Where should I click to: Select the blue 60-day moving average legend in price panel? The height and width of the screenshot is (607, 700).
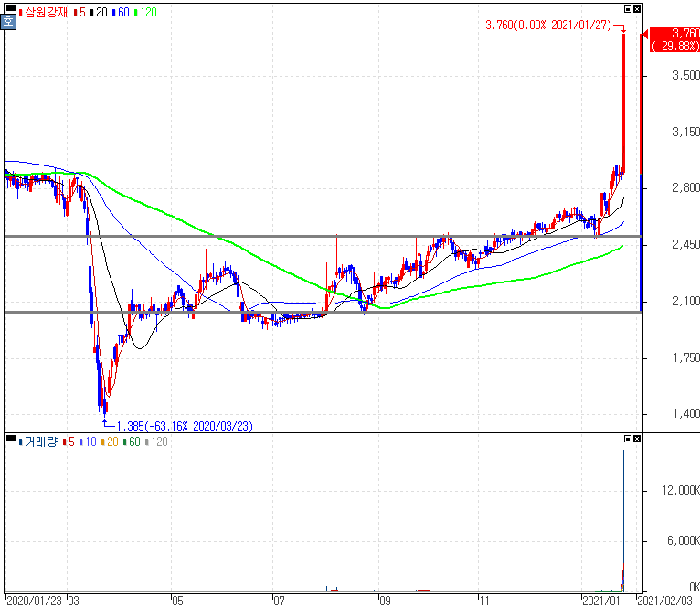[x=121, y=13]
